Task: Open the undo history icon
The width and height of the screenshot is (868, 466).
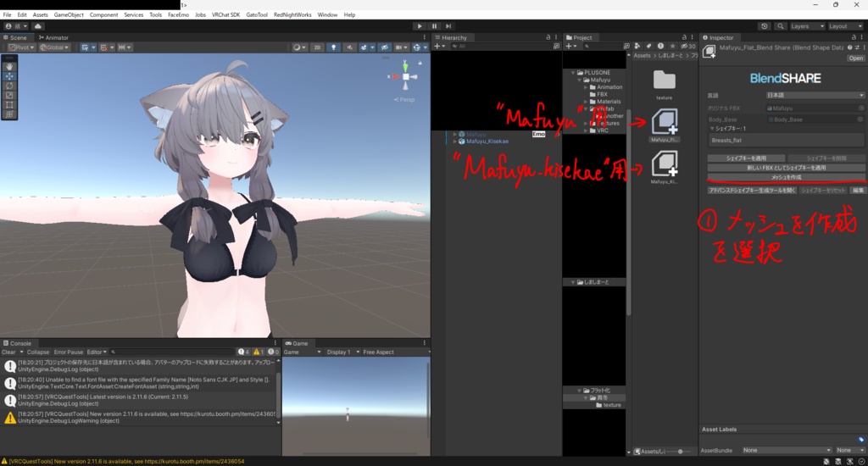Action: [765, 26]
